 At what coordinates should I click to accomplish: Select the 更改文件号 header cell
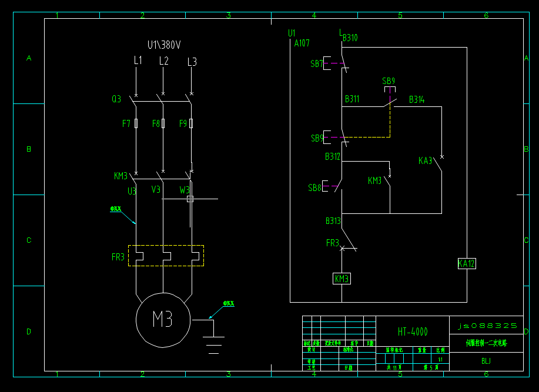[333, 343]
